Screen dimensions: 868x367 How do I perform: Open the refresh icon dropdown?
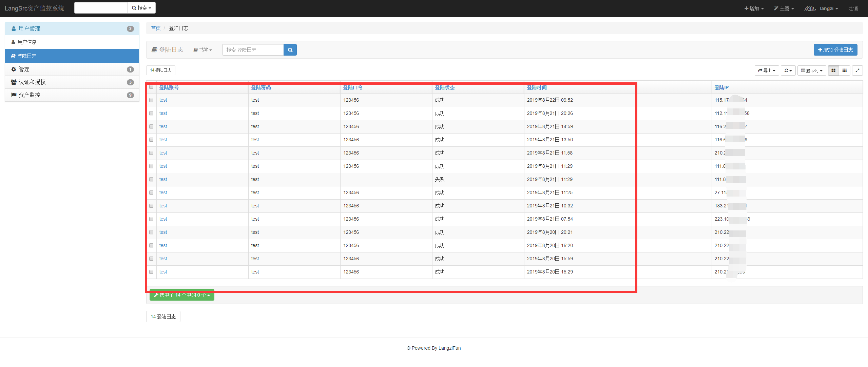(788, 70)
